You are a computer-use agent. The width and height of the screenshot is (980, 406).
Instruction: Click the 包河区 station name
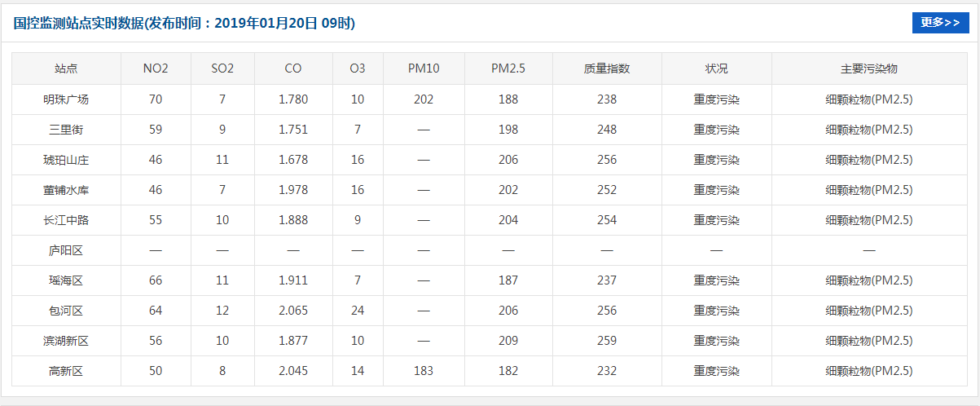(x=66, y=311)
